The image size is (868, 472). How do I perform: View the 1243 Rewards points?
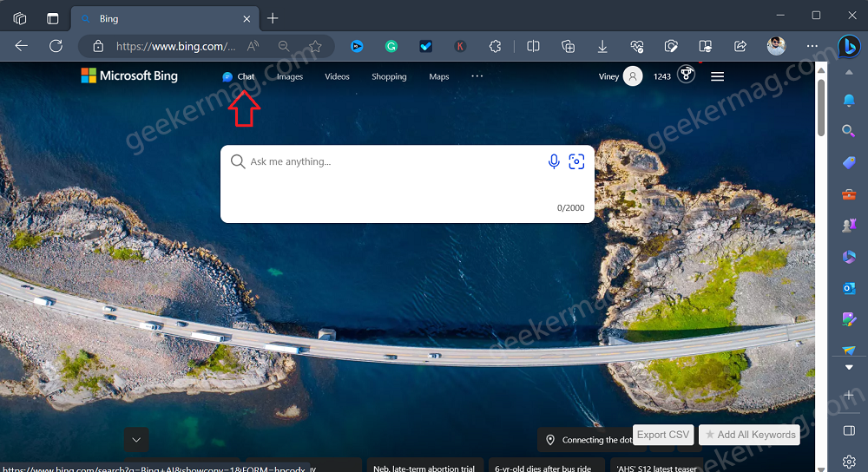tap(662, 76)
